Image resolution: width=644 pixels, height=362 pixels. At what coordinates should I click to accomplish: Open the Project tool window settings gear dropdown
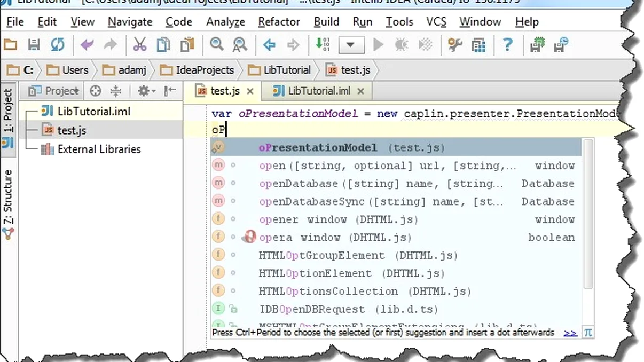coord(146,91)
